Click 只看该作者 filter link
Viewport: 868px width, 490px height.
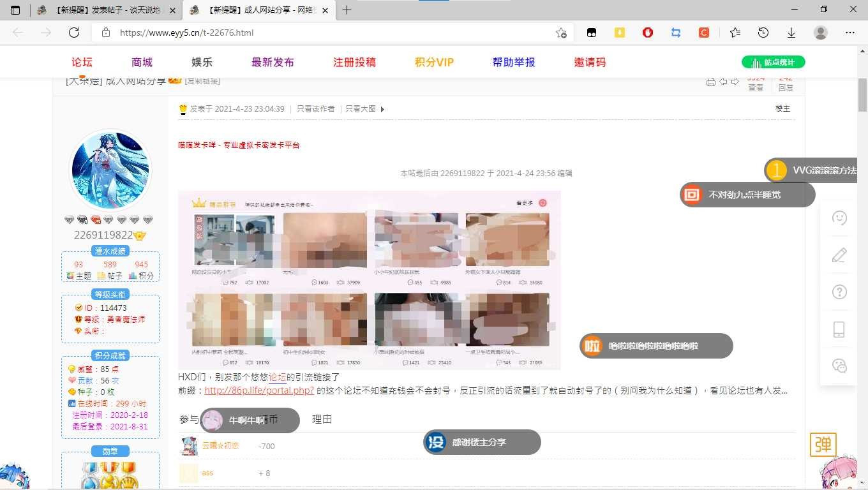pos(315,109)
